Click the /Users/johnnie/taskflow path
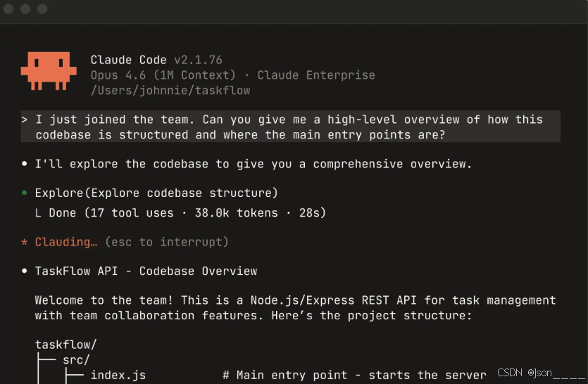 pyautogui.click(x=170, y=91)
